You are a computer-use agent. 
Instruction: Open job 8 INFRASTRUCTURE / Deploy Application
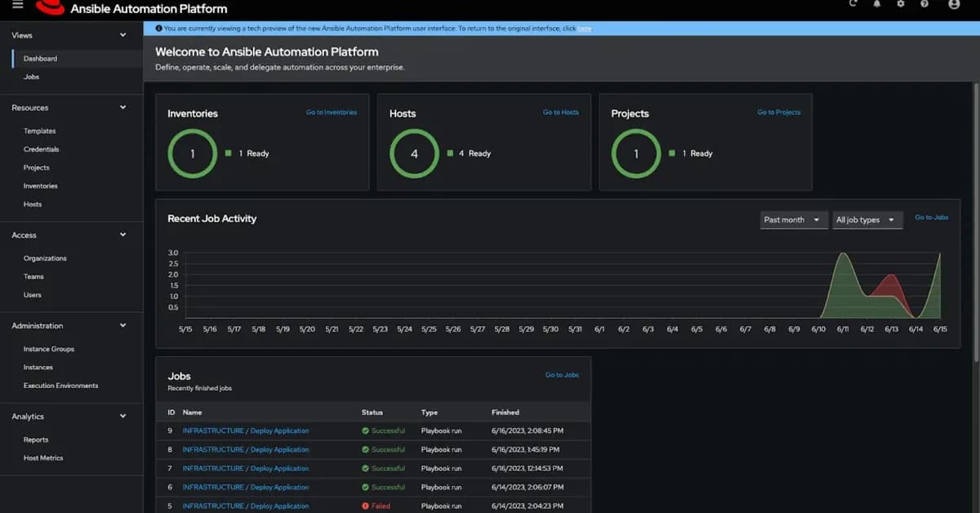246,449
